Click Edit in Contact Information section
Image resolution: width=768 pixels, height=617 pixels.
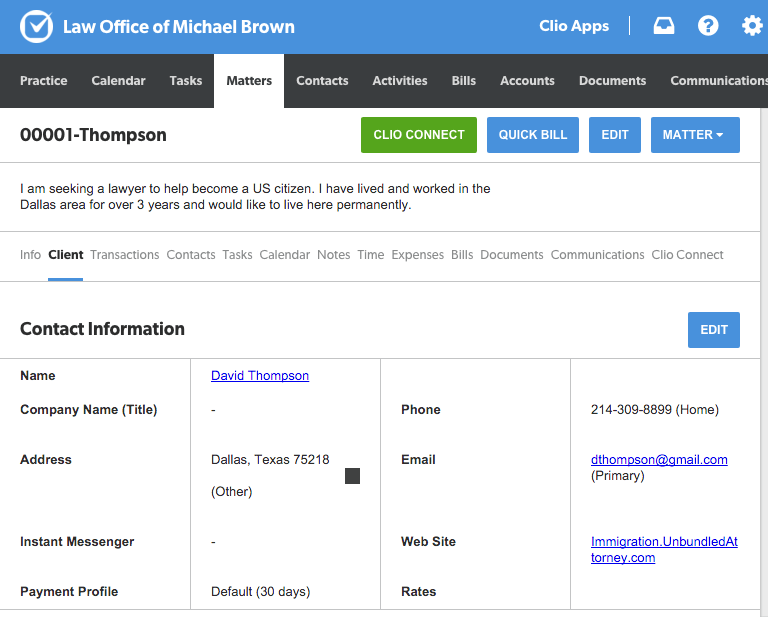pyautogui.click(x=714, y=330)
